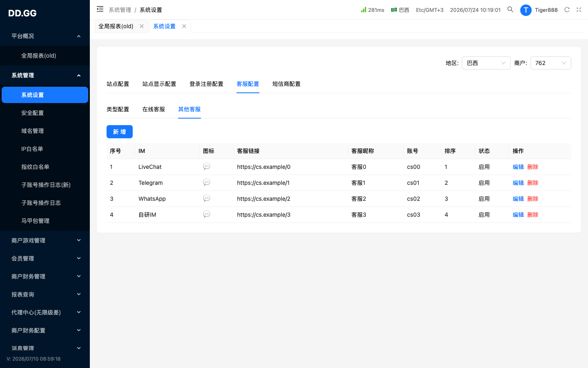Toggle fullscreen with the expand icon
This screenshot has height=368, width=588.
tap(579, 9)
